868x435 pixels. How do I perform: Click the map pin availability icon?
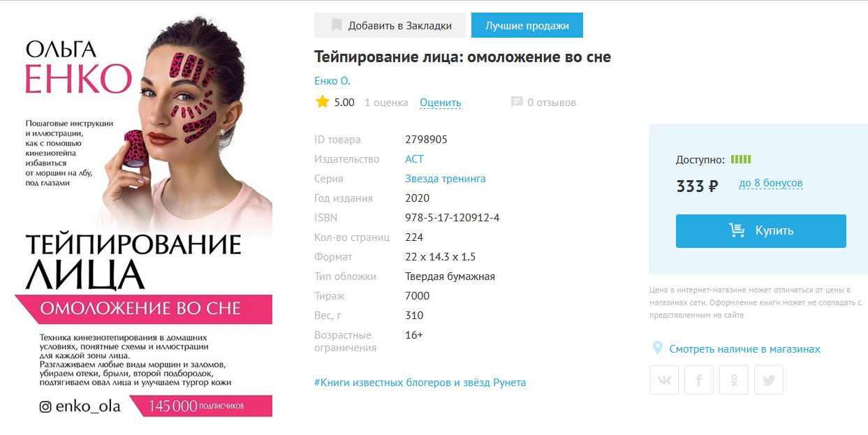[657, 348]
